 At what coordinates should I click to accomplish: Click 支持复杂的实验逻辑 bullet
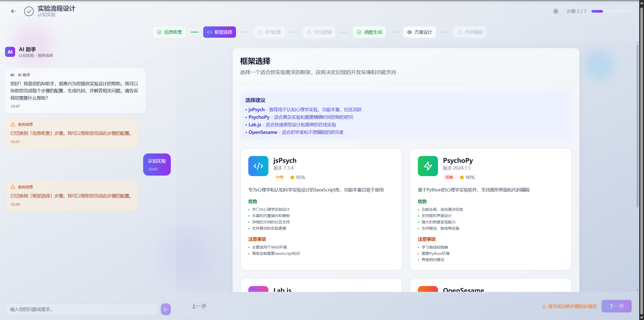[269, 228]
